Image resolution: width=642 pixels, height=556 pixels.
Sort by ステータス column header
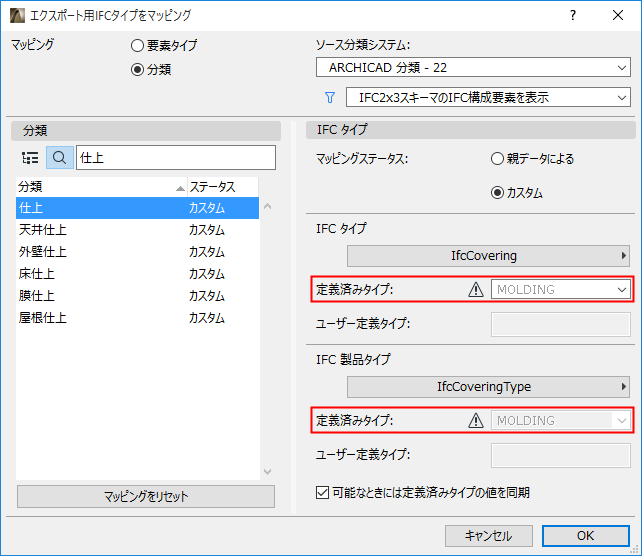(x=223, y=187)
